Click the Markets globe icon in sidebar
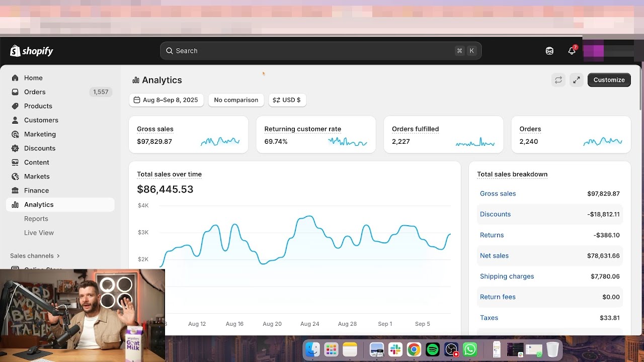Viewport: 644px width, 362px height. pyautogui.click(x=15, y=176)
